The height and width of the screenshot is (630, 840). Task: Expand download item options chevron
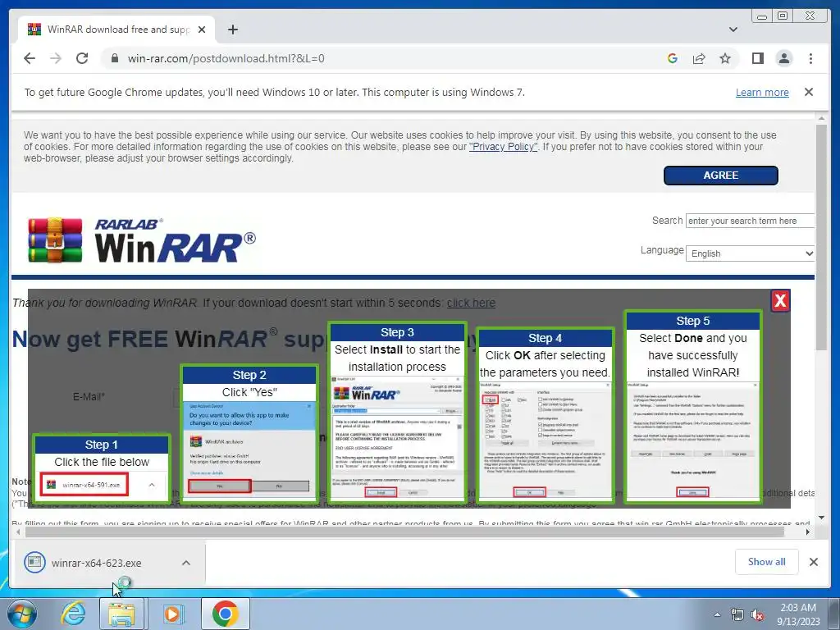point(186,563)
